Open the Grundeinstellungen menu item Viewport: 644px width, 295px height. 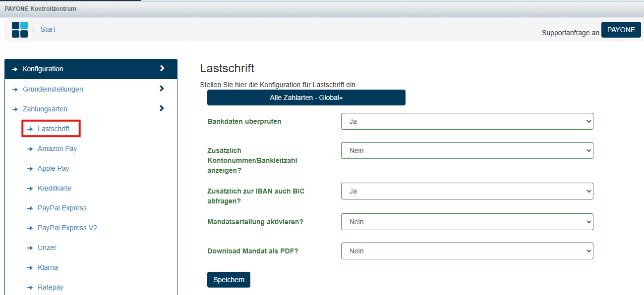[53, 89]
